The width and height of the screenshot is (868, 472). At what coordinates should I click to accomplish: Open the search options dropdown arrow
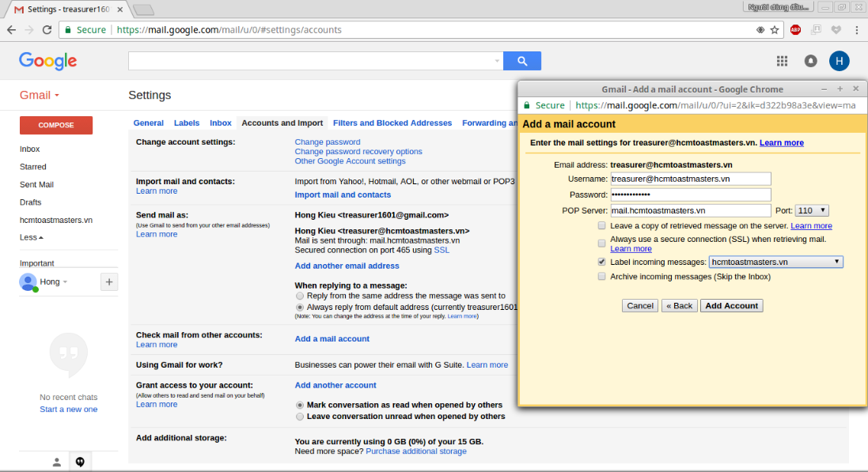click(x=497, y=61)
